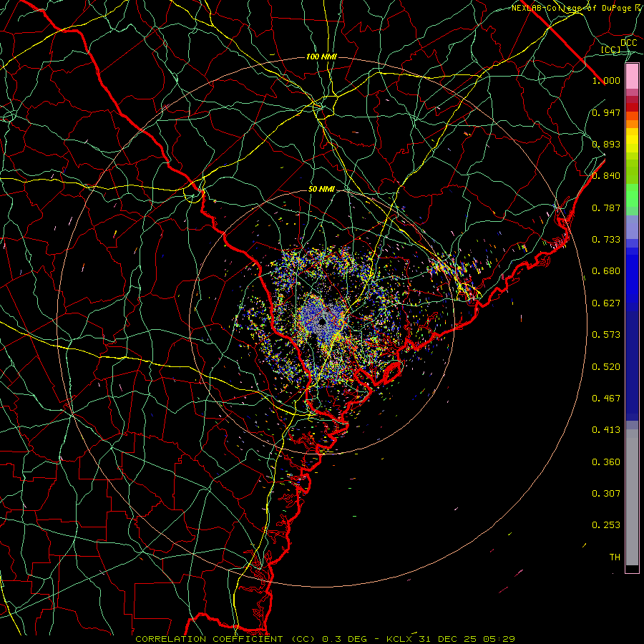The image size is (644, 644).
Task: Click the 0.947 legend value
Action: [606, 112]
